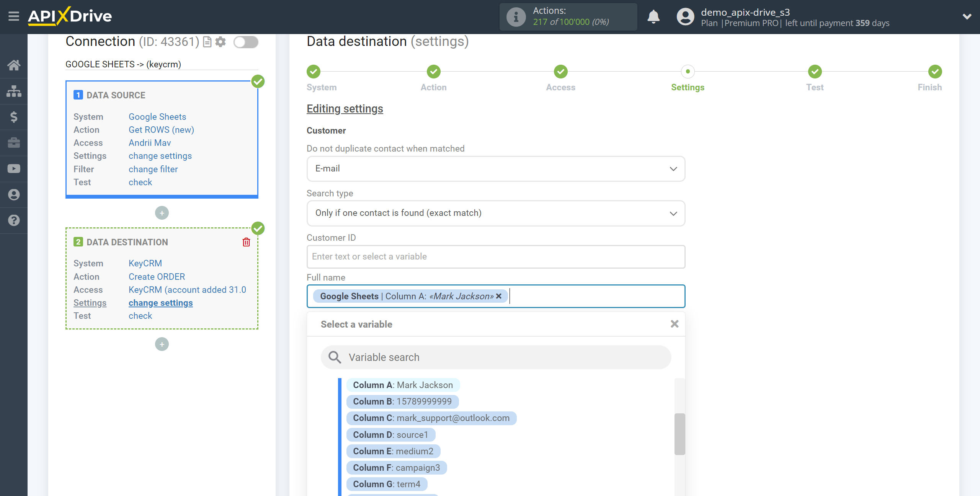This screenshot has width=980, height=496.
Task: Open the E-mail duplicate match dropdown
Action: point(496,169)
